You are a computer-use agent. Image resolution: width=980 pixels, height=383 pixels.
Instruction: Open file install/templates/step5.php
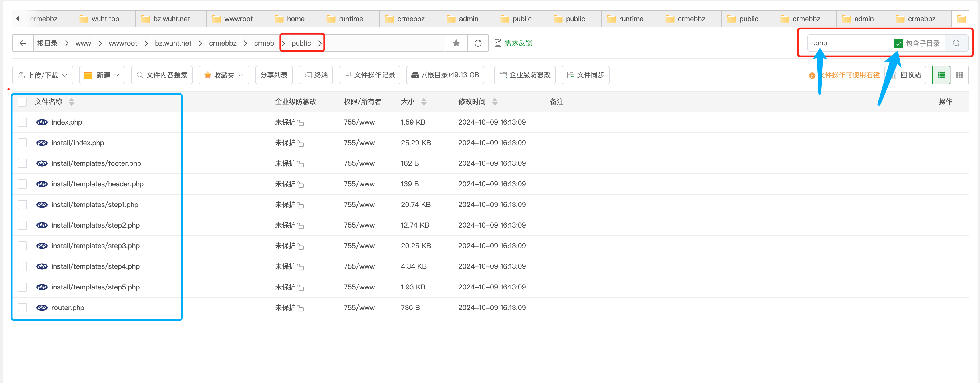click(96, 287)
